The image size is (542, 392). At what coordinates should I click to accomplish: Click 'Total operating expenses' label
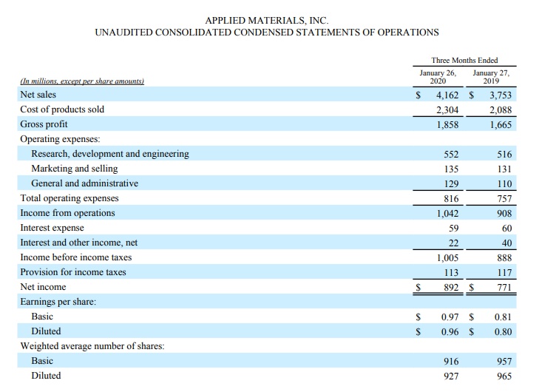(x=70, y=198)
